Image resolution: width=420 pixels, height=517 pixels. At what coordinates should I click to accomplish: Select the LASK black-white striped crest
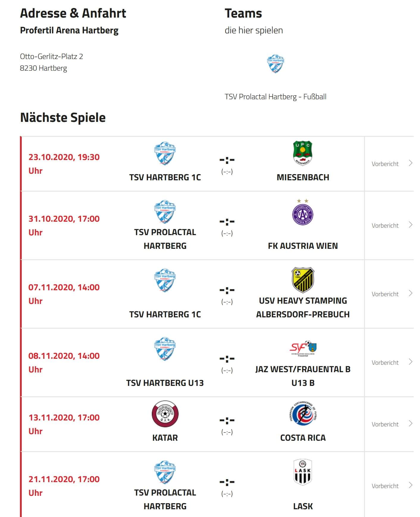tap(303, 472)
